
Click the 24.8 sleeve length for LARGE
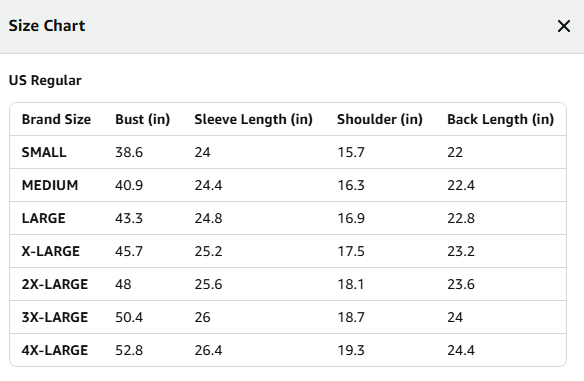[208, 218]
